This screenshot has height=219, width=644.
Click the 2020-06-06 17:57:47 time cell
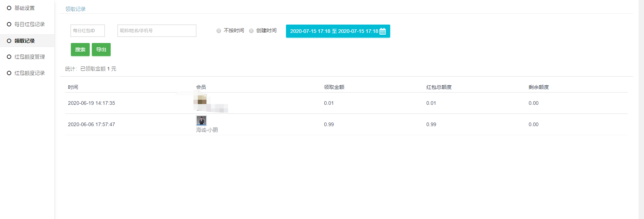click(x=91, y=124)
